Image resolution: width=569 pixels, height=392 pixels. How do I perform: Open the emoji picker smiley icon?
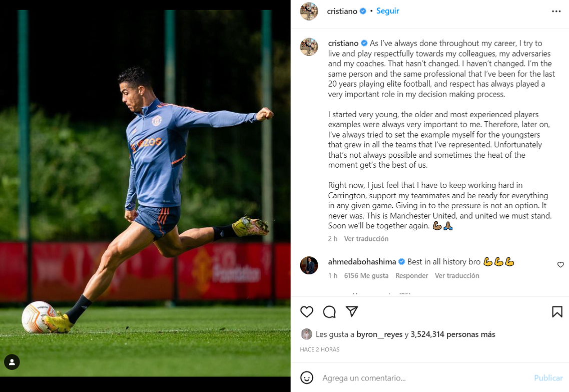pos(307,378)
